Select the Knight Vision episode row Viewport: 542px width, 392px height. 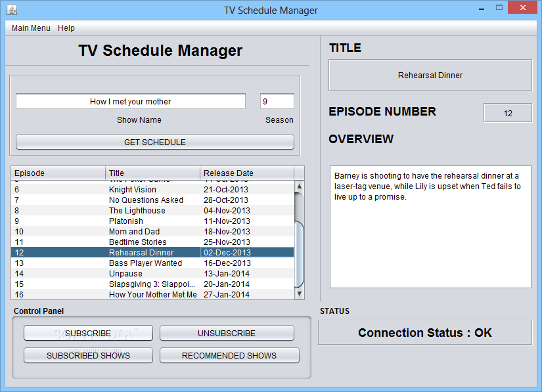coord(152,190)
